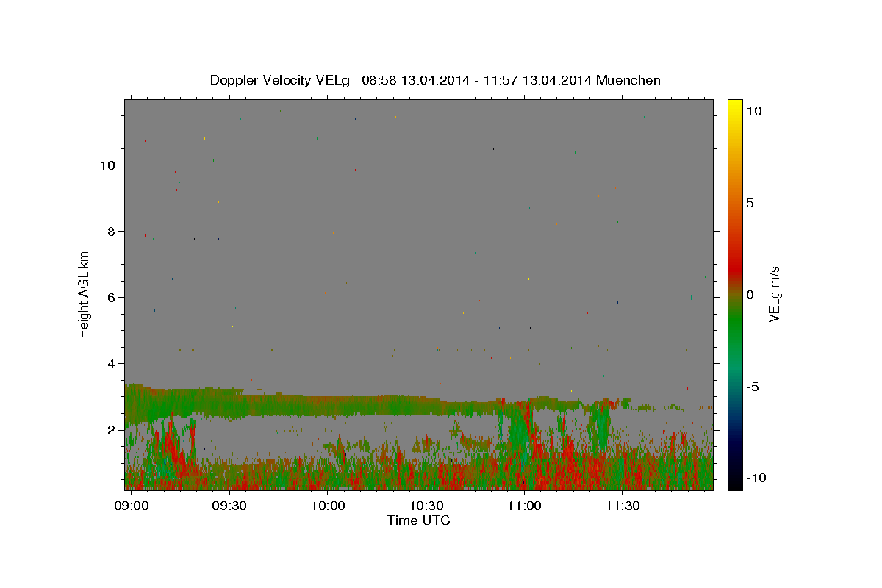Click the '10:30' time tick label
The image size is (882, 588).
[x=426, y=506]
